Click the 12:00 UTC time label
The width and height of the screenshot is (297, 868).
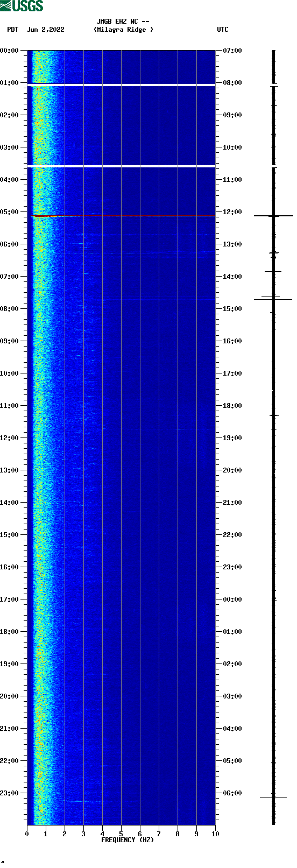pyautogui.click(x=232, y=212)
